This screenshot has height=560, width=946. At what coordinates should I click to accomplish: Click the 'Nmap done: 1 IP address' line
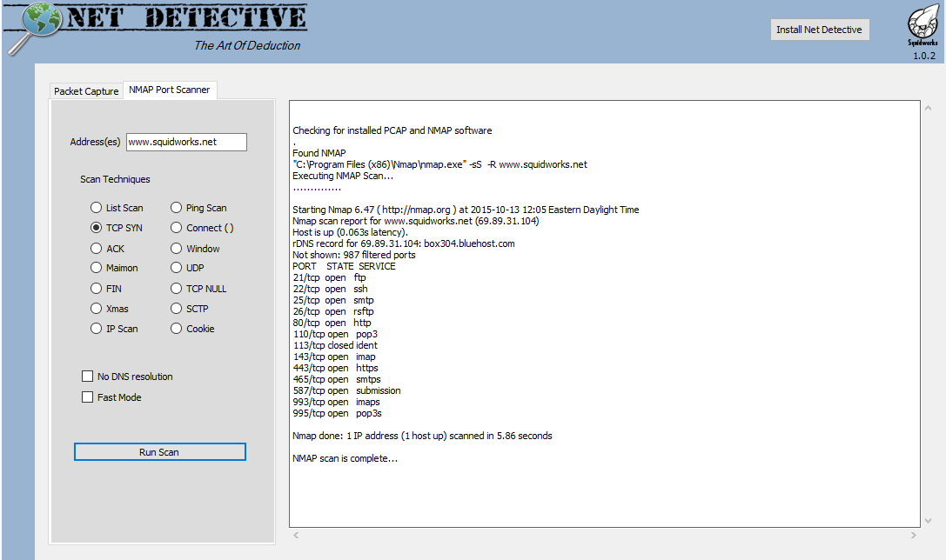point(422,436)
